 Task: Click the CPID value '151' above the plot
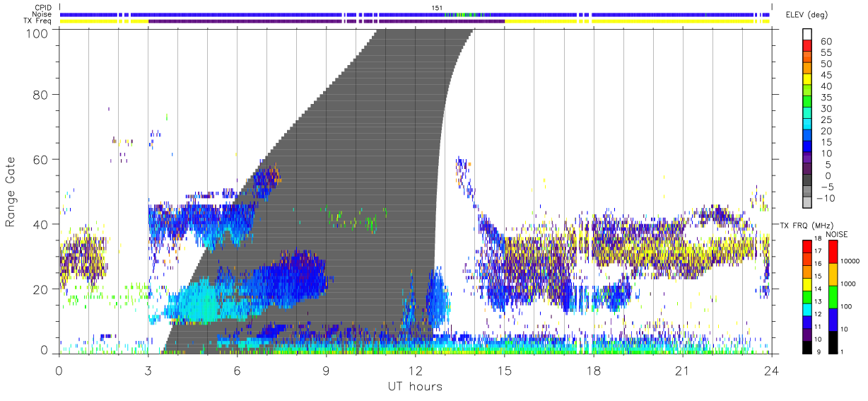tap(438, 8)
